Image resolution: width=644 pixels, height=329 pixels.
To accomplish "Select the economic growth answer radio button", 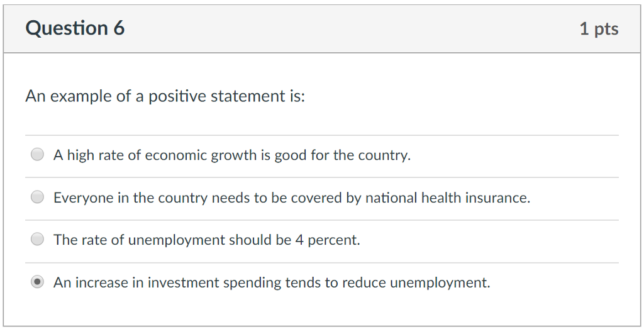I will click(x=38, y=155).
